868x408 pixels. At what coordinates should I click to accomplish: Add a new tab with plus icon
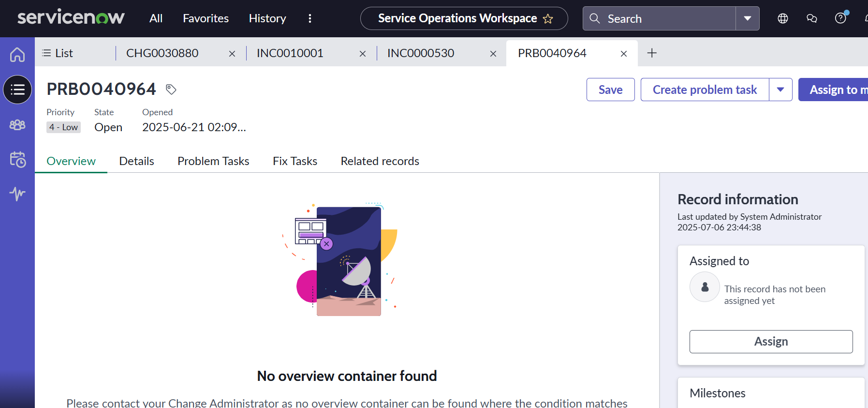[x=652, y=53]
